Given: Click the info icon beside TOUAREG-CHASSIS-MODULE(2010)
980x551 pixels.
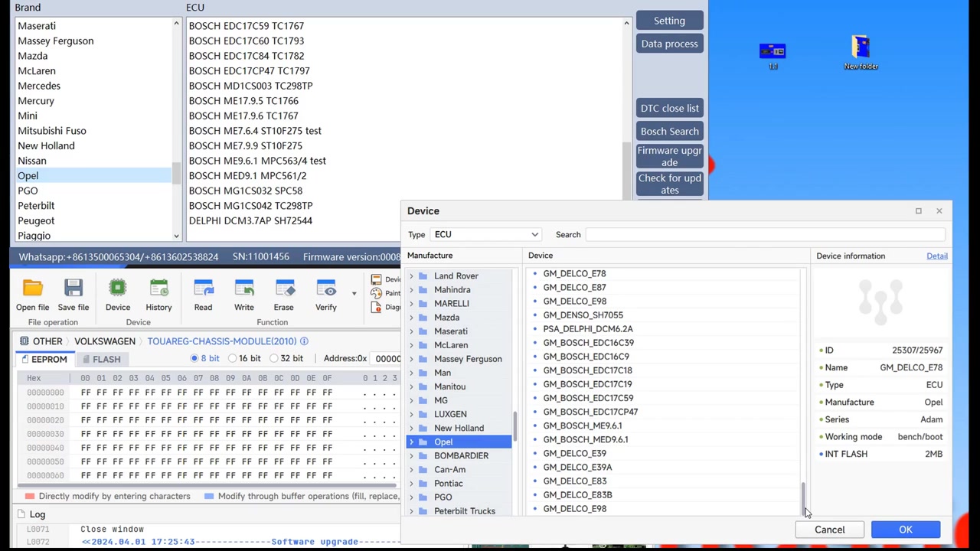Looking at the screenshot, I should click(304, 341).
